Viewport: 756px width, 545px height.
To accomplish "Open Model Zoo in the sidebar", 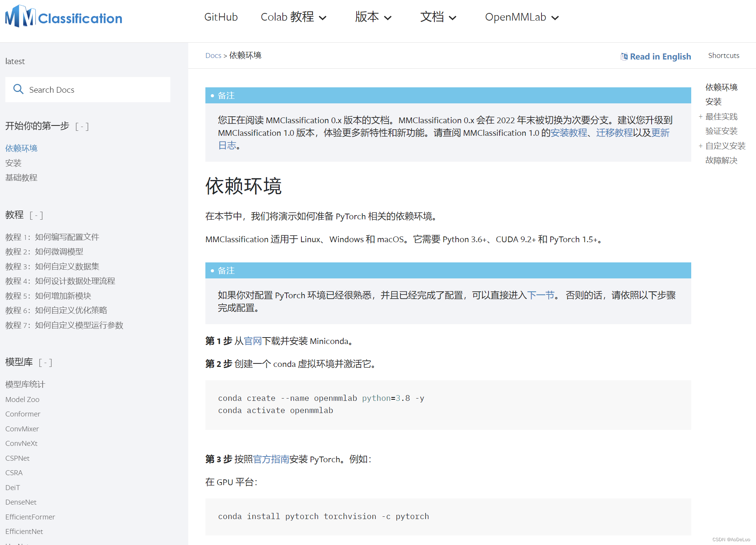I will pyautogui.click(x=22, y=399).
